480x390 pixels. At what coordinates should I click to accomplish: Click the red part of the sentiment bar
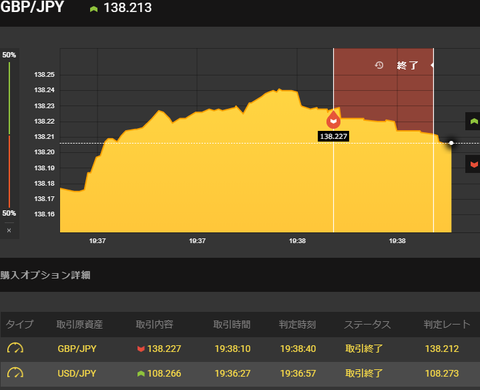(9, 172)
